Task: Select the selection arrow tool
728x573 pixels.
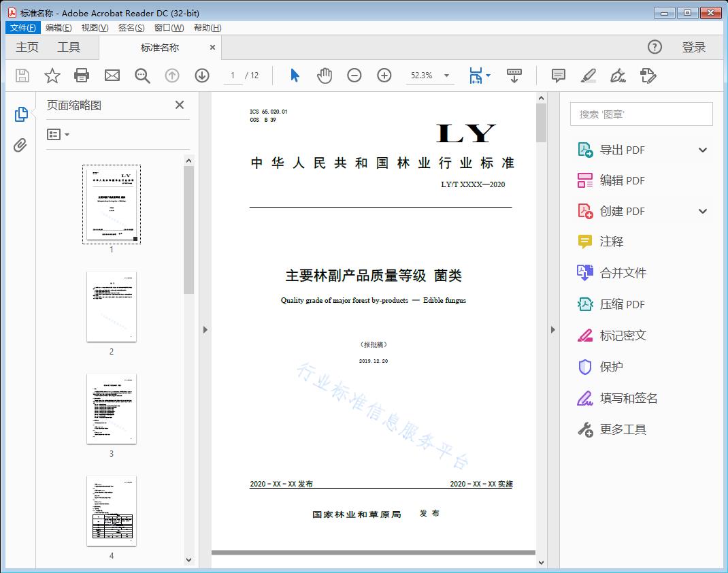Action: coord(295,76)
